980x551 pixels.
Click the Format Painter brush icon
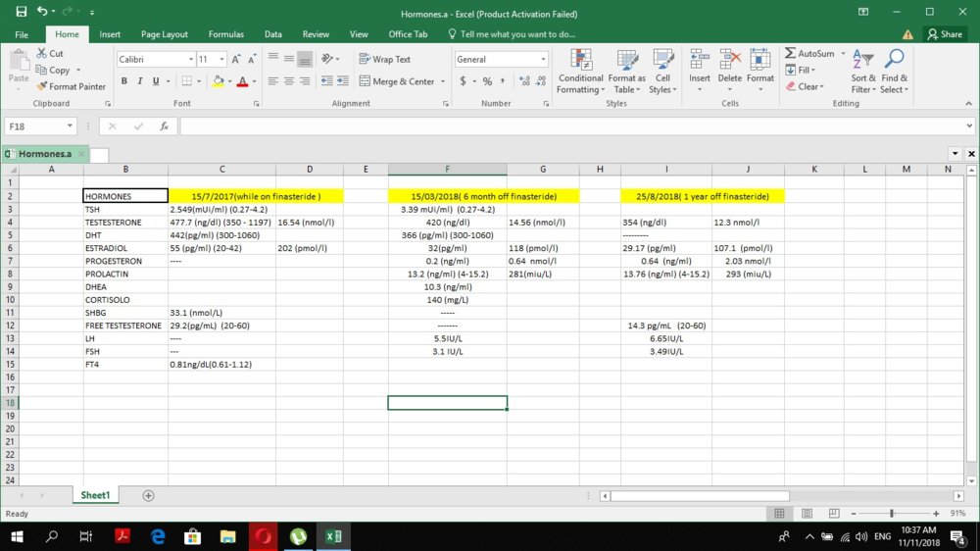tap(43, 86)
